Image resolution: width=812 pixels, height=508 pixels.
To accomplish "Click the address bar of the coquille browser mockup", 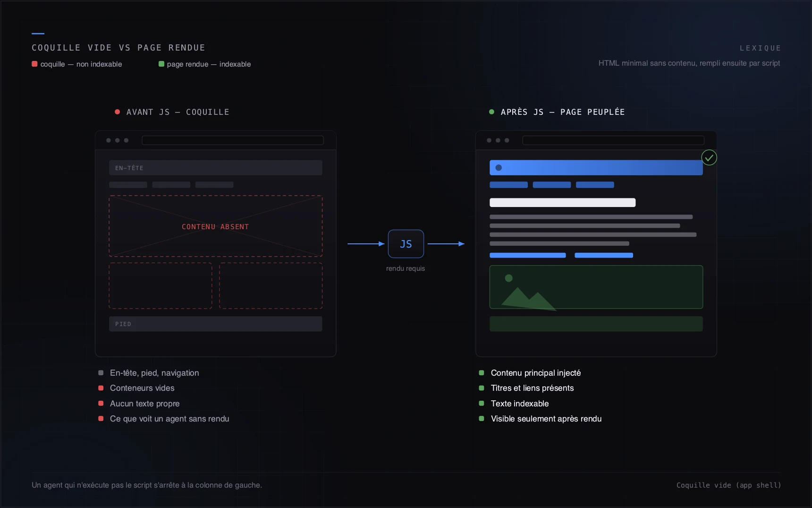I will point(233,140).
